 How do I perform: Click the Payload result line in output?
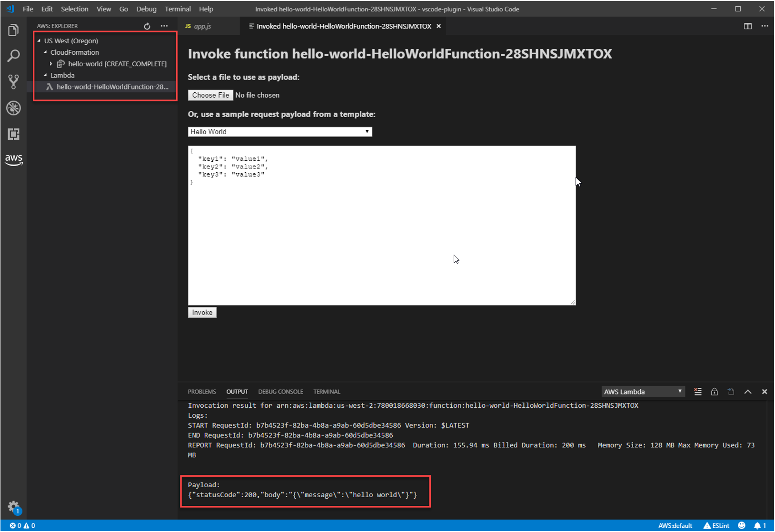click(x=302, y=495)
